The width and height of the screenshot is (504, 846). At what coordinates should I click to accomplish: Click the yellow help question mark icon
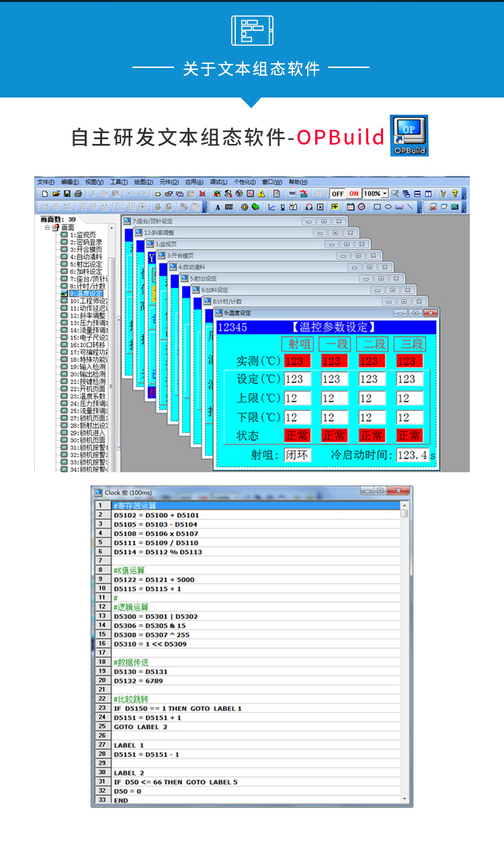[x=454, y=194]
